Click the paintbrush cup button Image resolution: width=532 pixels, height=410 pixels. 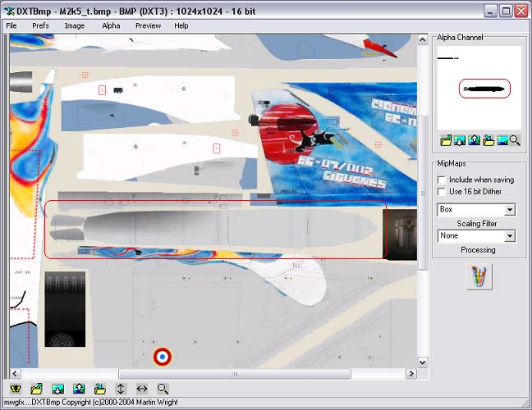(x=479, y=277)
